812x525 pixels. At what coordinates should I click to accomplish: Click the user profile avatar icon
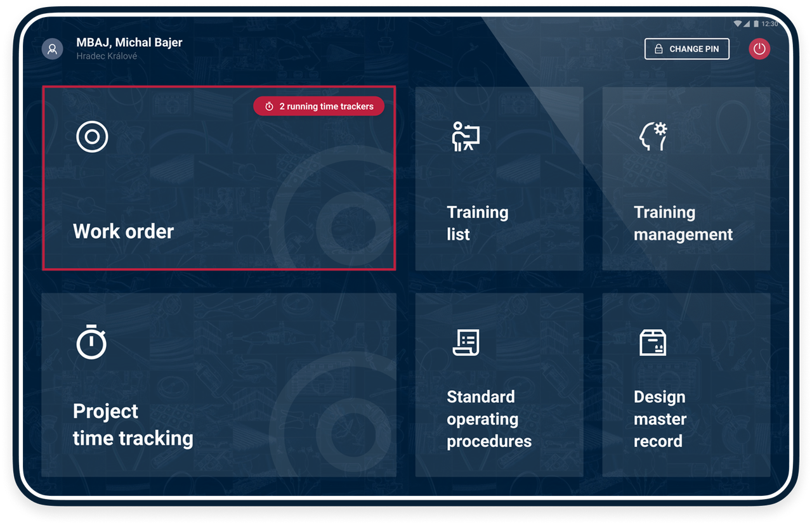52,49
